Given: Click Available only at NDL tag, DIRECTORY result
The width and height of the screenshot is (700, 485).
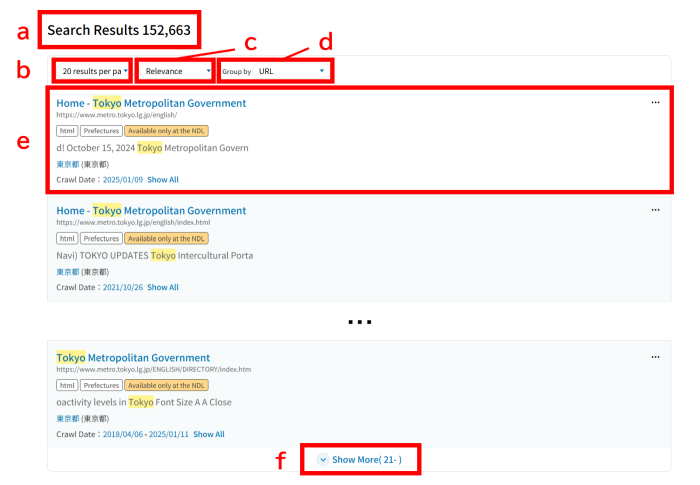Looking at the screenshot, I should click(166, 385).
